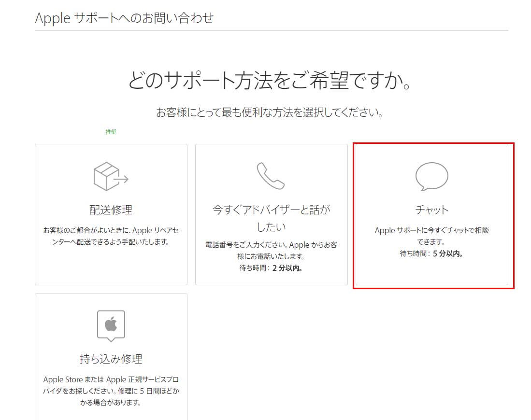Click the Apple logo store icon
This screenshot has height=420, width=531.
click(x=111, y=325)
